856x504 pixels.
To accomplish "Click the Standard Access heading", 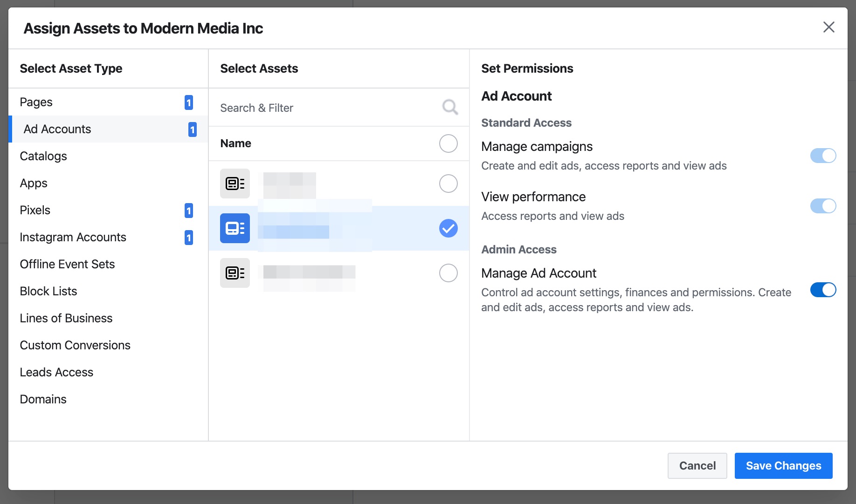I will [x=526, y=123].
